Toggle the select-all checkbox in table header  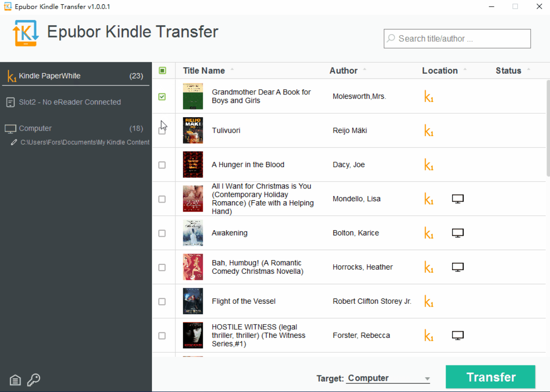162,71
